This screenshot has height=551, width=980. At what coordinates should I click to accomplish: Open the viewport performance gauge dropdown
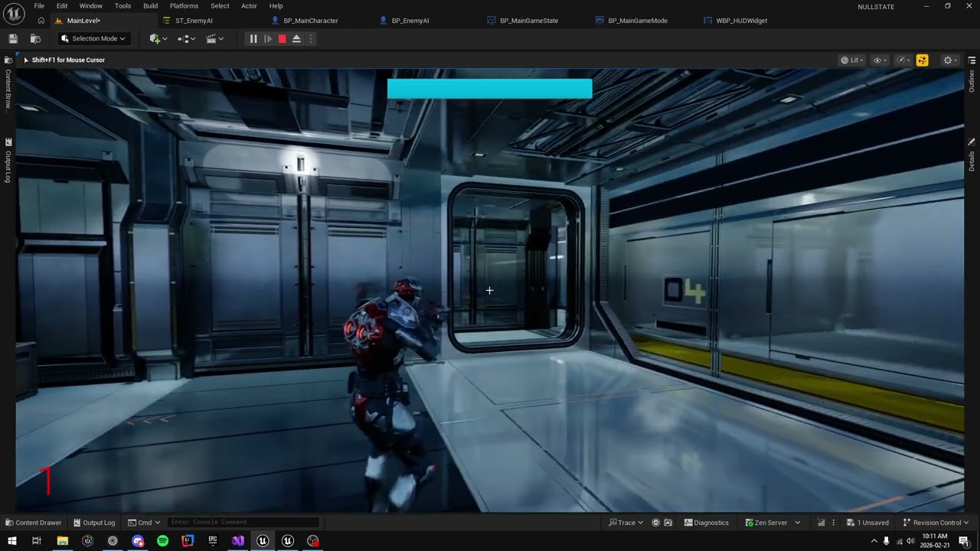coord(903,60)
